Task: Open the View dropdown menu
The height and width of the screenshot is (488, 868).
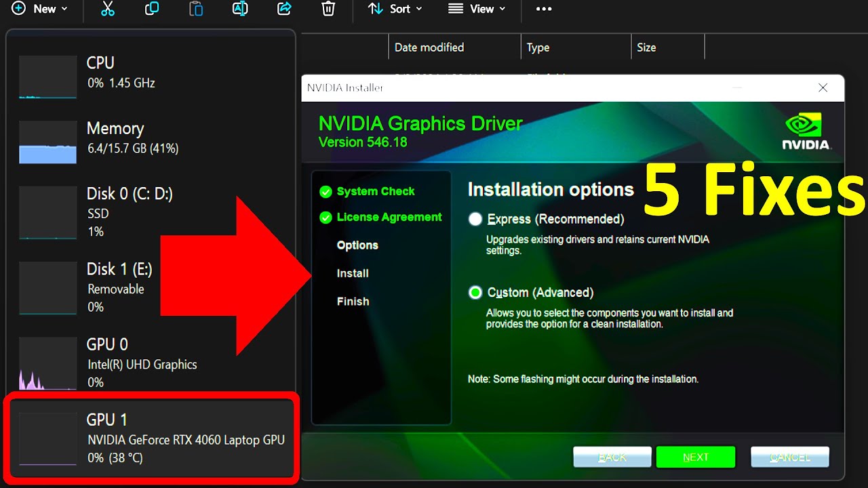Action: point(477,9)
